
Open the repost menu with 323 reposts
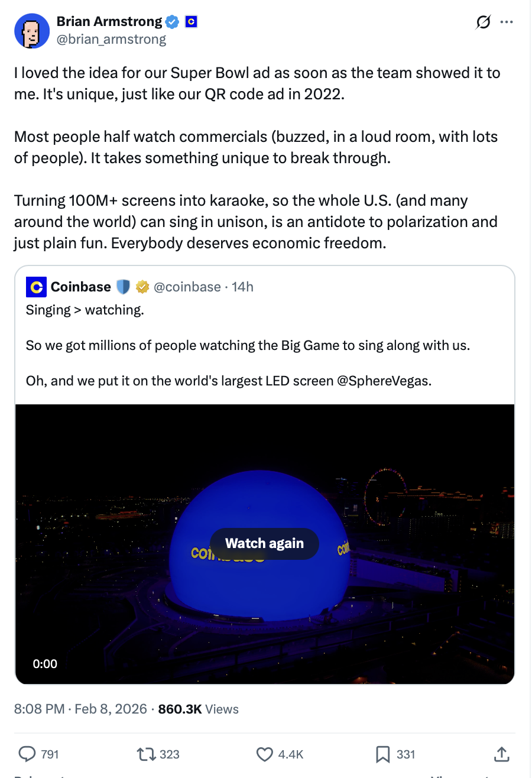pos(144,754)
